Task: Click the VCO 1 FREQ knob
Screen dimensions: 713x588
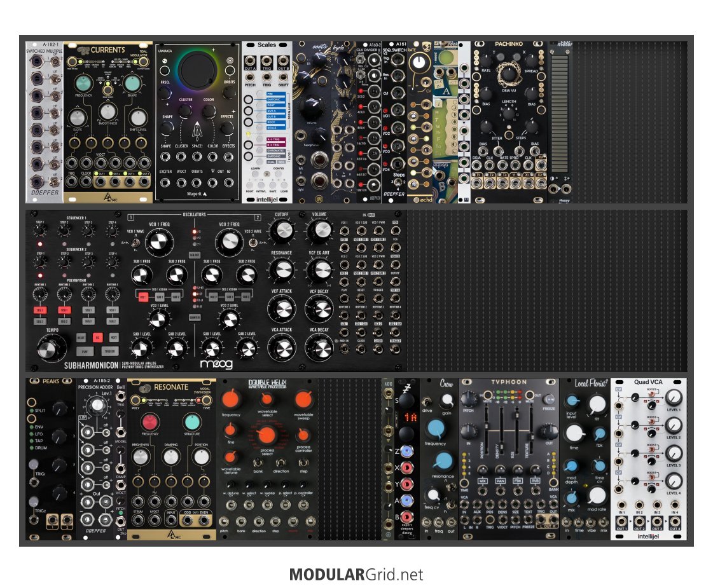Action: click(159, 242)
